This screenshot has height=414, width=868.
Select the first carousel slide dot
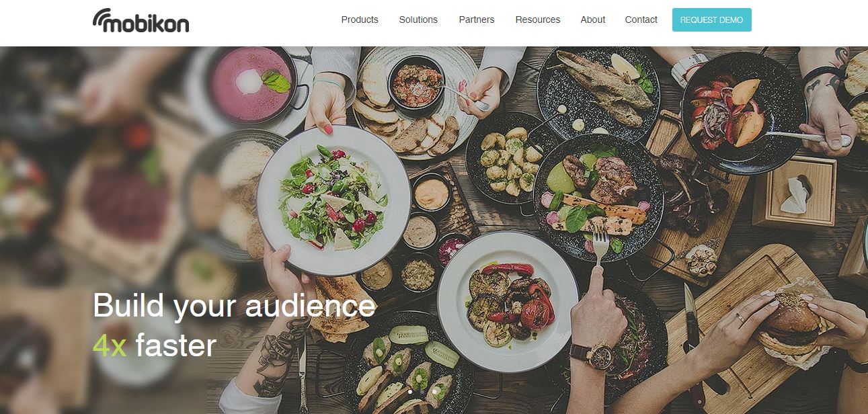(410, 390)
